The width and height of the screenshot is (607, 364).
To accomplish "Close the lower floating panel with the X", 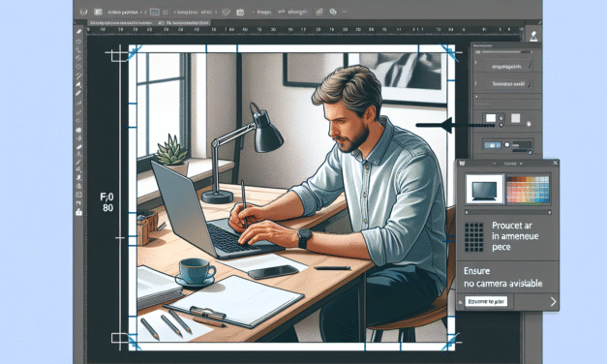I will point(555,164).
